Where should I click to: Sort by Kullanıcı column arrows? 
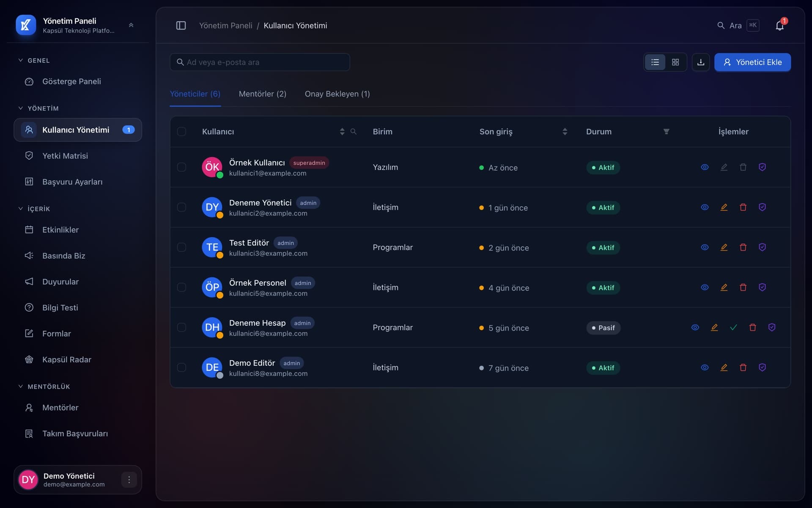[342, 132]
